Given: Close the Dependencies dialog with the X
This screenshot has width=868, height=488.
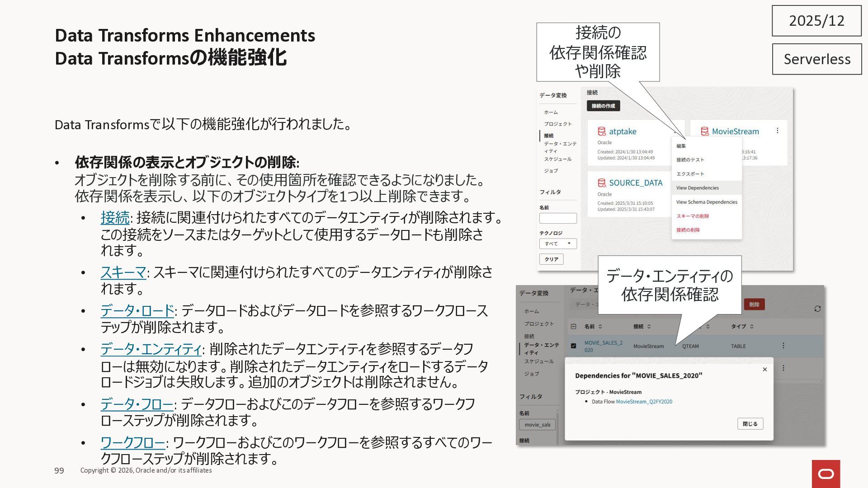Looking at the screenshot, I should [764, 370].
